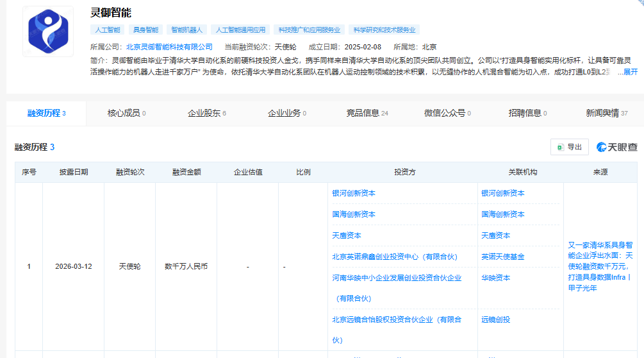Click 远镜创投 related institution link
The width and height of the screenshot is (644, 358).
click(495, 320)
